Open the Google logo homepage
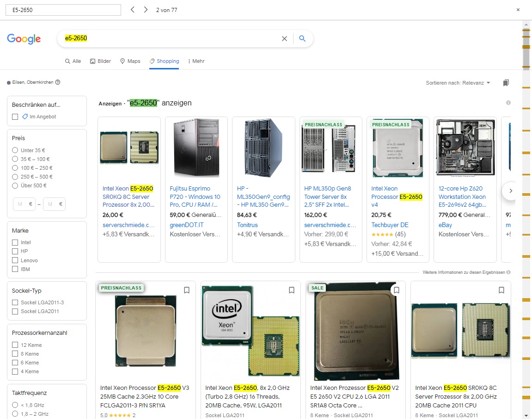532x419 pixels. pyautogui.click(x=24, y=39)
